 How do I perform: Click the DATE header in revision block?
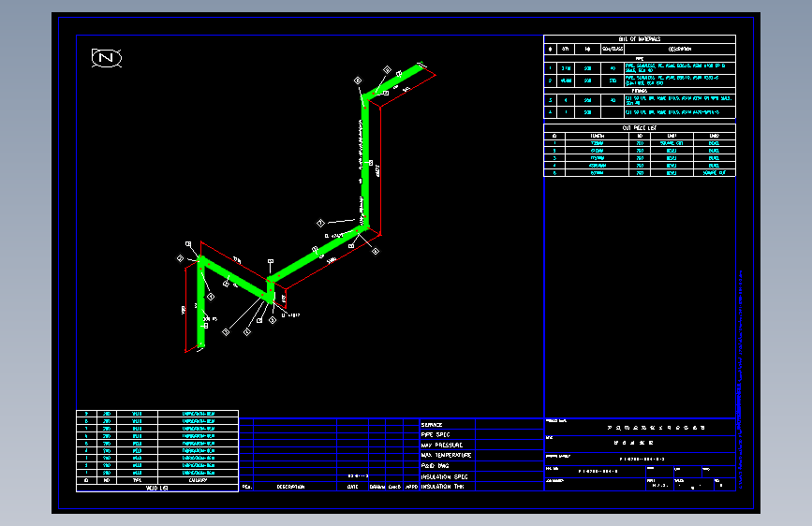coord(353,488)
